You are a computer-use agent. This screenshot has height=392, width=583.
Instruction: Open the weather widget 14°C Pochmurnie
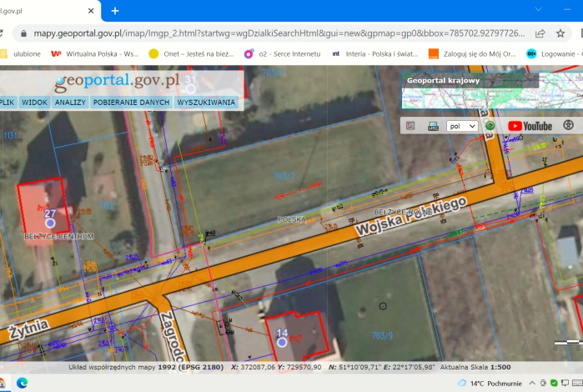point(490,383)
